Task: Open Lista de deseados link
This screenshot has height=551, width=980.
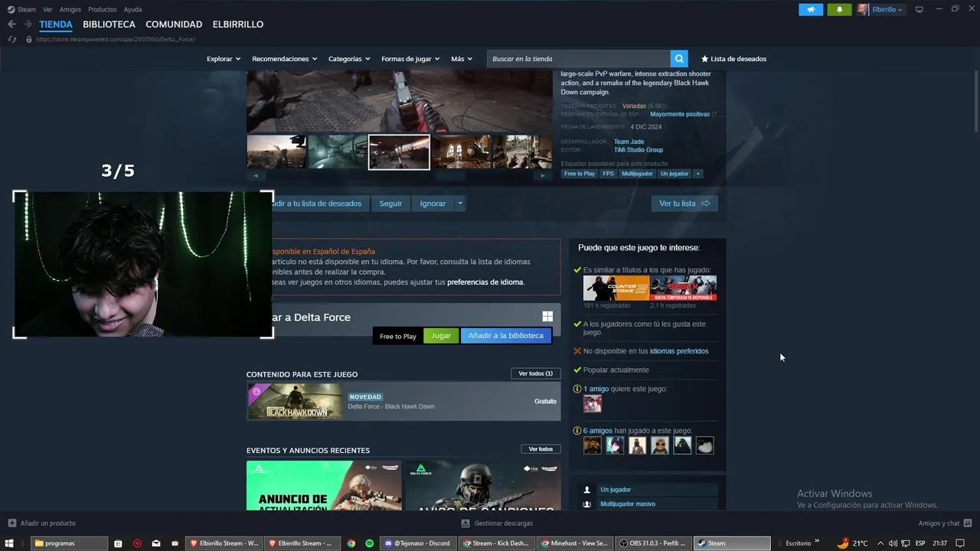Action: tap(733, 59)
